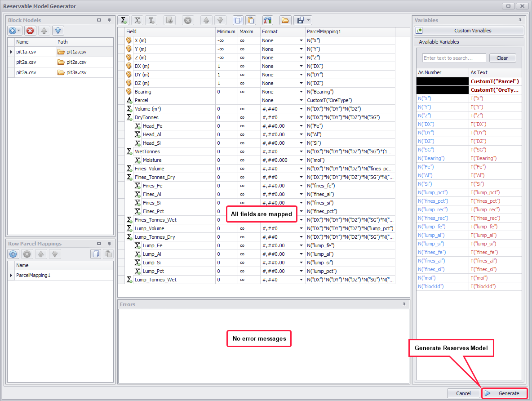Open the save options dropdown arrow
The height and width of the screenshot is (401, 532).
click(309, 20)
